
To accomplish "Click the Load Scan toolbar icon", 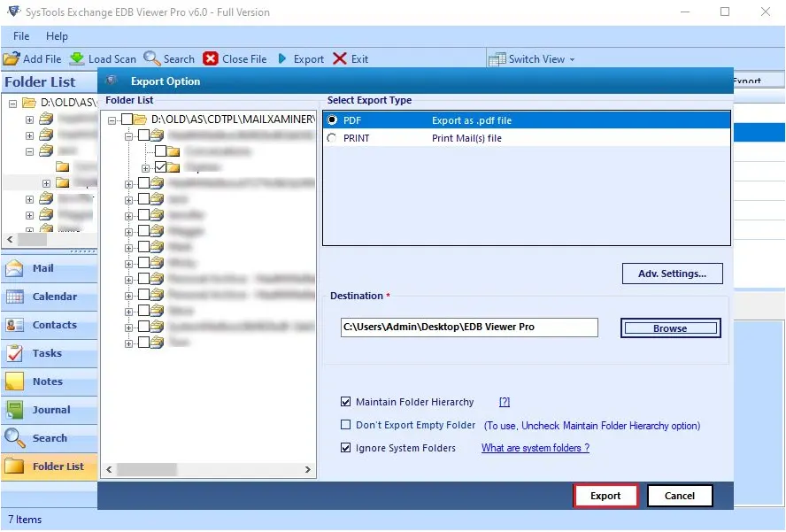I will 77,58.
